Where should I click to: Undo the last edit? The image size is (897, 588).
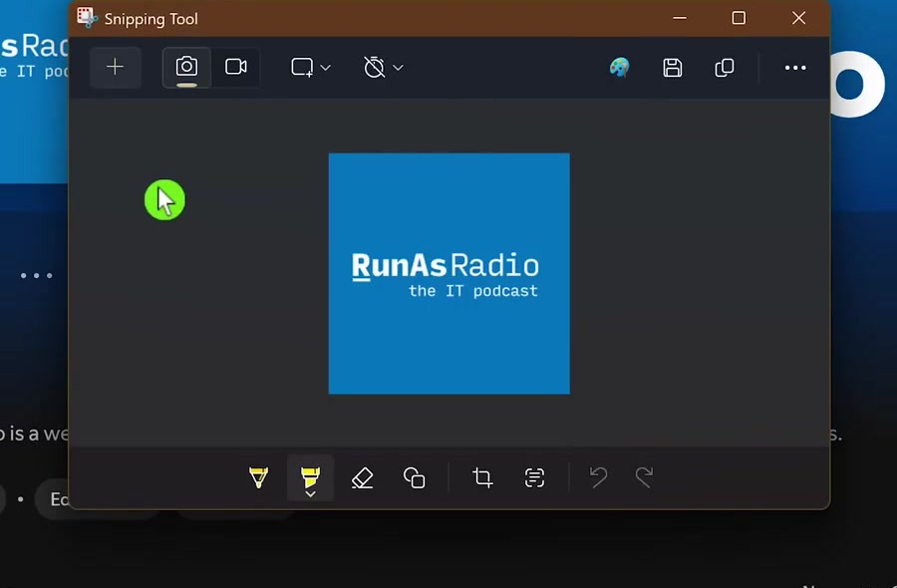tap(598, 477)
